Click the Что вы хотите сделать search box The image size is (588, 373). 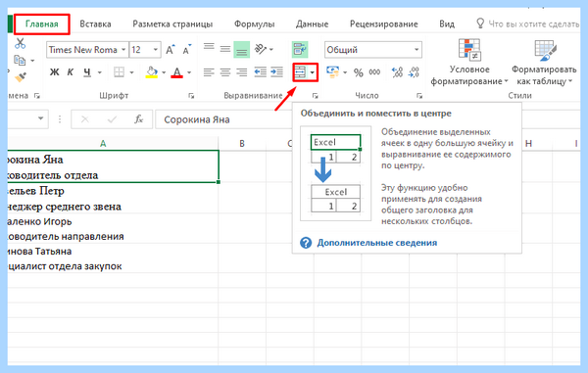point(527,24)
